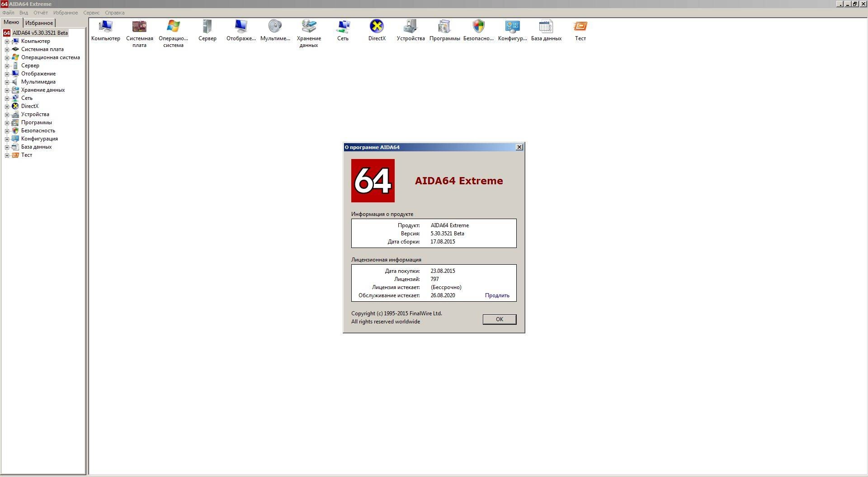The height and width of the screenshot is (477, 868).
Task: Click the Продлить renewal link
Action: pyautogui.click(x=497, y=295)
